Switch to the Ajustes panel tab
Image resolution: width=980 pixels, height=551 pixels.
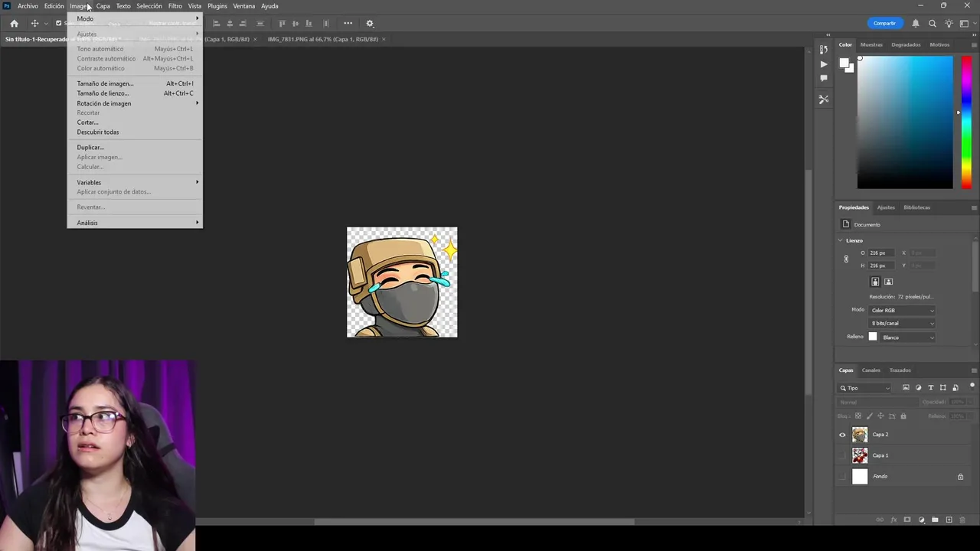pos(886,207)
